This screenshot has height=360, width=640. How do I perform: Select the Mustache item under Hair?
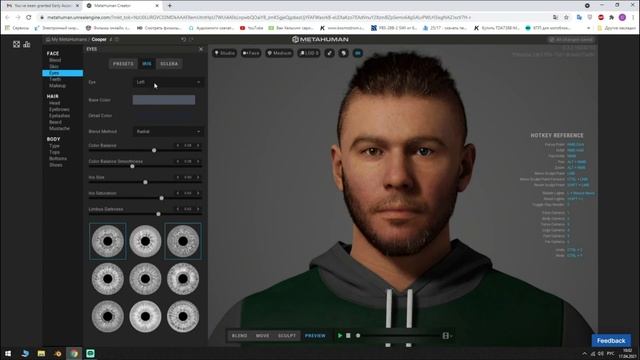pyautogui.click(x=59, y=128)
